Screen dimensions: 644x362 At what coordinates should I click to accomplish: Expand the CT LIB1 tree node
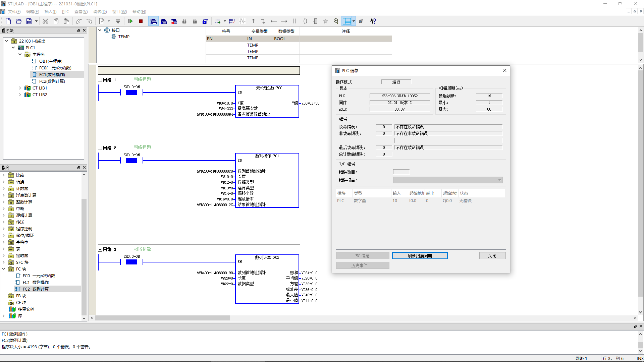click(x=20, y=88)
